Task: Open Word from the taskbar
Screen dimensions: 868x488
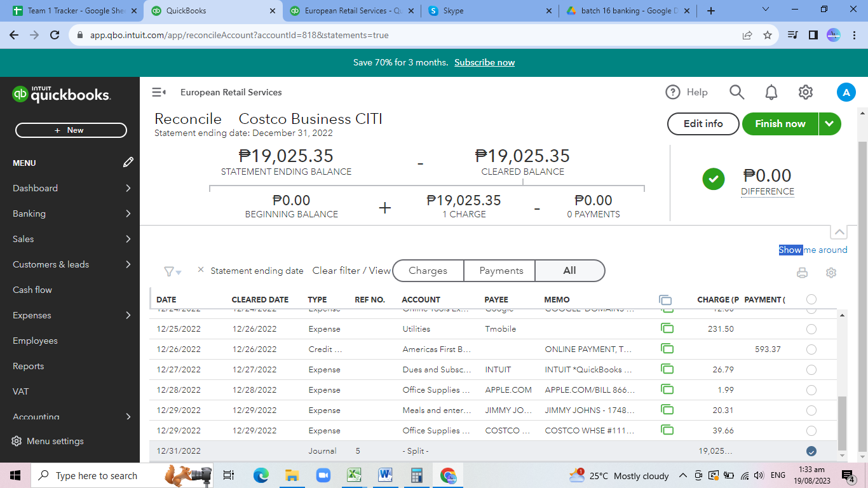Action: click(x=385, y=475)
